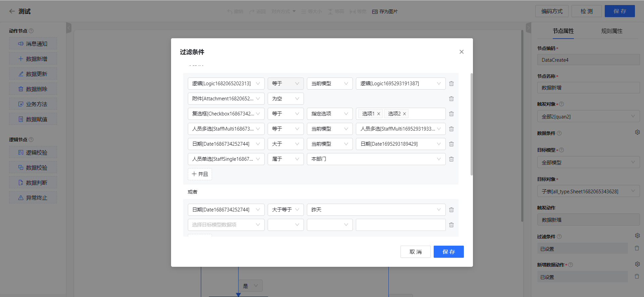Select the 数据新增 action node
The image size is (644, 297).
pos(33,59)
